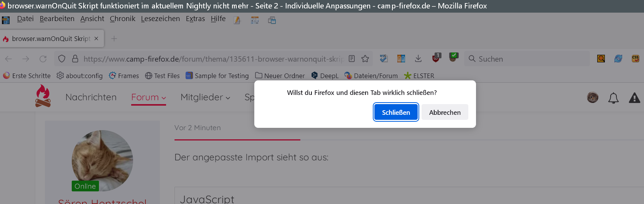644x204 pixels.
Task: Expand the Forum navigation dropdown
Action: 148,97
